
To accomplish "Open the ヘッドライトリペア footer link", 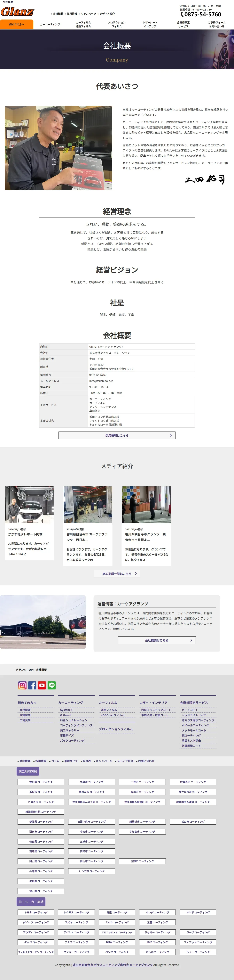I will pyautogui.click(x=194, y=715).
